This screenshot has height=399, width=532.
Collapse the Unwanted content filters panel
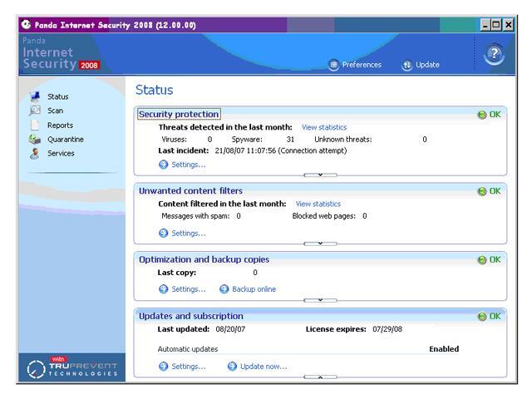click(x=320, y=244)
